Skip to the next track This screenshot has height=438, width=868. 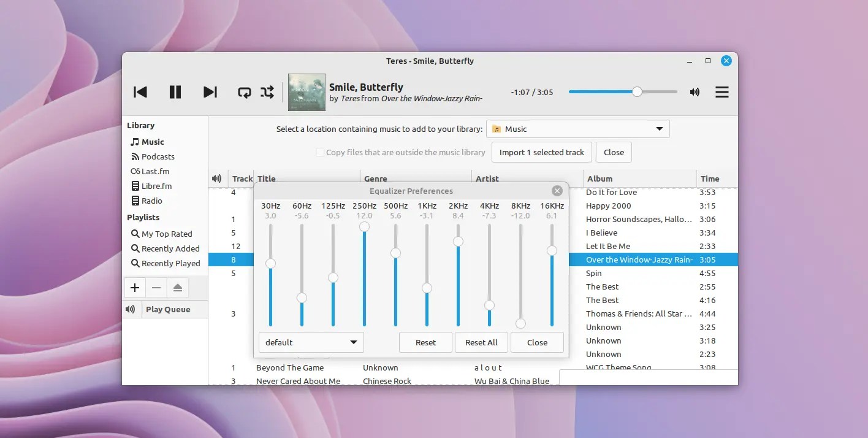pos(210,92)
